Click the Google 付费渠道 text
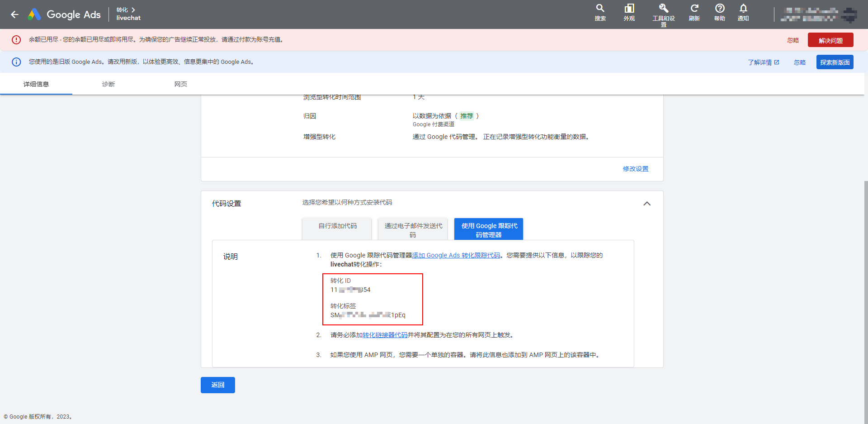 [x=433, y=124]
